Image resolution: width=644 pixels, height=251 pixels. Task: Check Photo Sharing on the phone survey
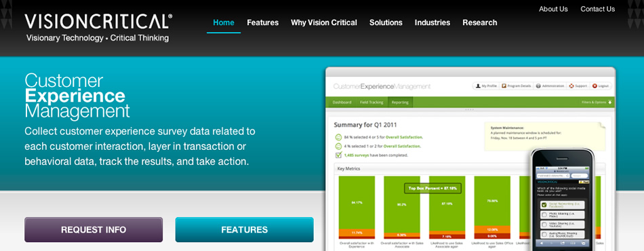click(x=544, y=215)
